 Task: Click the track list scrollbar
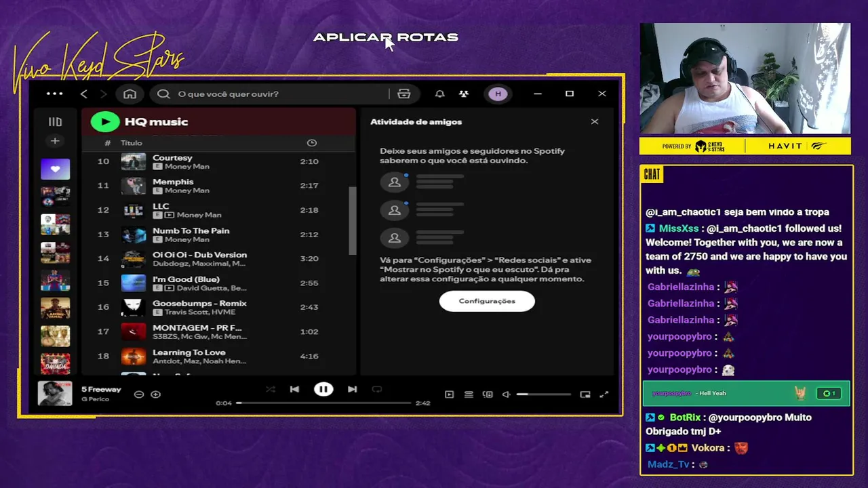(x=352, y=220)
